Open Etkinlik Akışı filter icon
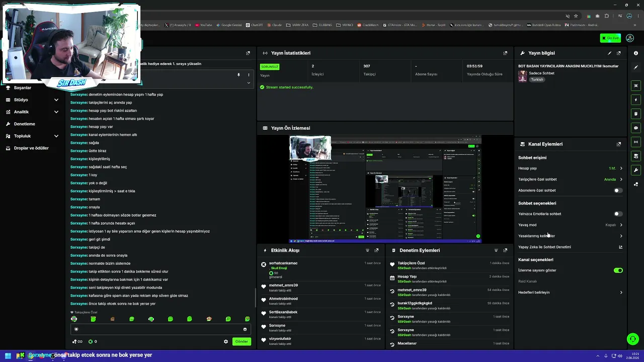The height and width of the screenshot is (362, 644). pos(367,250)
